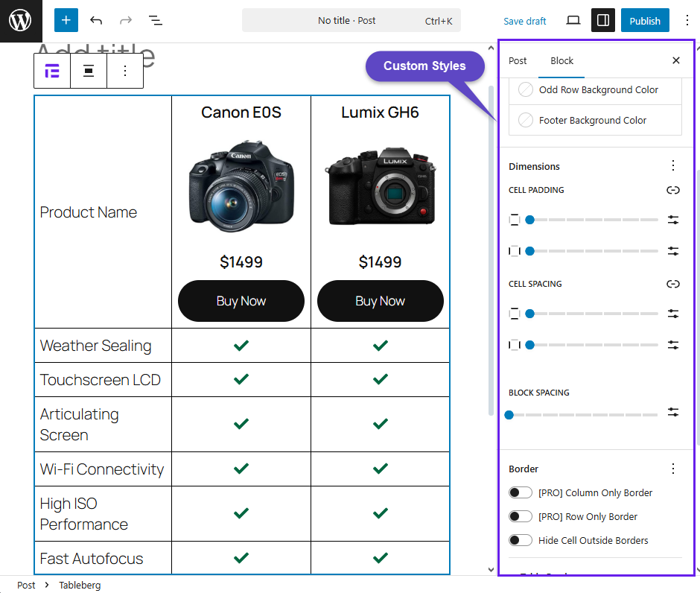Image resolution: width=700 pixels, height=593 pixels.
Task: Open the block inserter plus button
Action: (66, 21)
